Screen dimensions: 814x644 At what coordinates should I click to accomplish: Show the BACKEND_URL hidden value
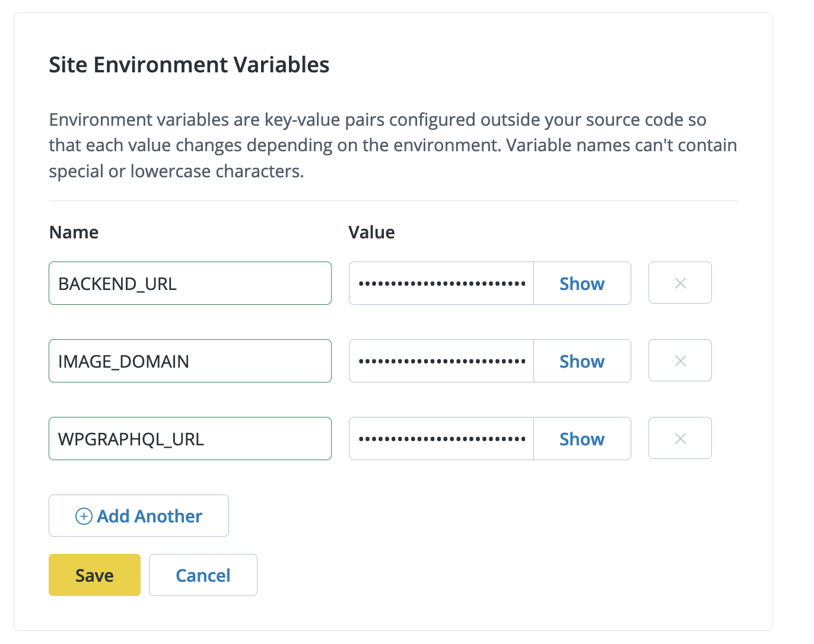coord(581,283)
